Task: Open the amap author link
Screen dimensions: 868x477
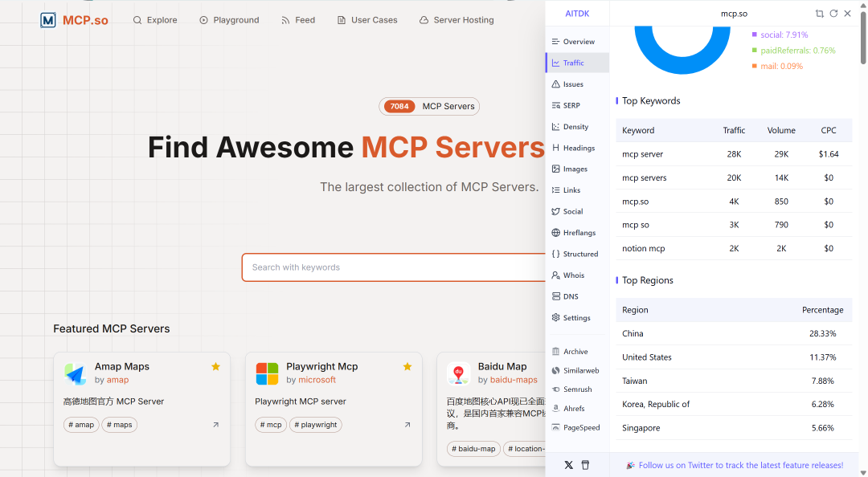Action: coord(117,380)
